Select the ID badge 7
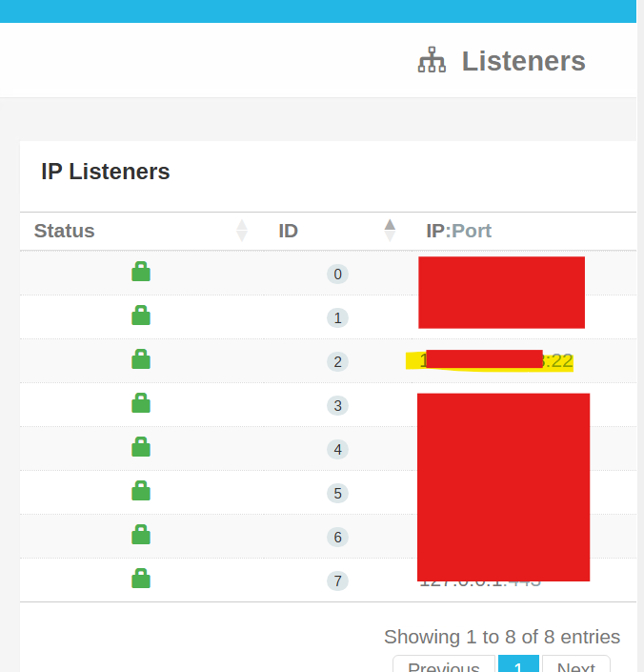 pos(337,581)
